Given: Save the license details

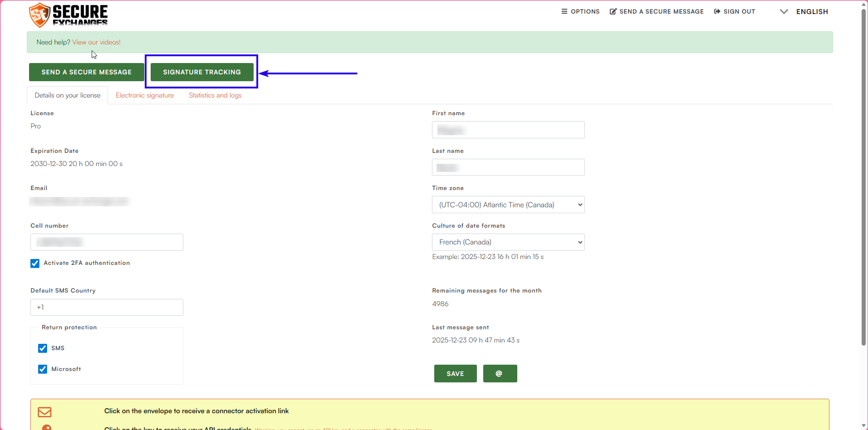Looking at the screenshot, I should 456,374.
